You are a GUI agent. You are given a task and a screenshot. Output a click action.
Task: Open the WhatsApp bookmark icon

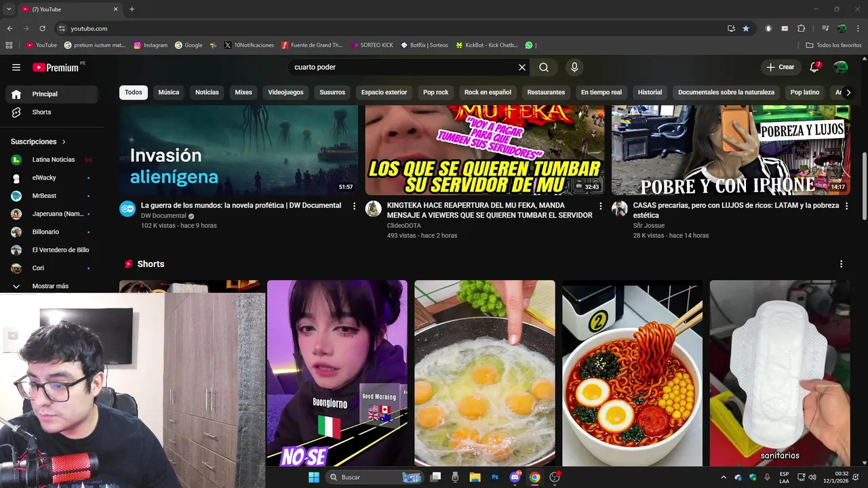pyautogui.click(x=529, y=45)
